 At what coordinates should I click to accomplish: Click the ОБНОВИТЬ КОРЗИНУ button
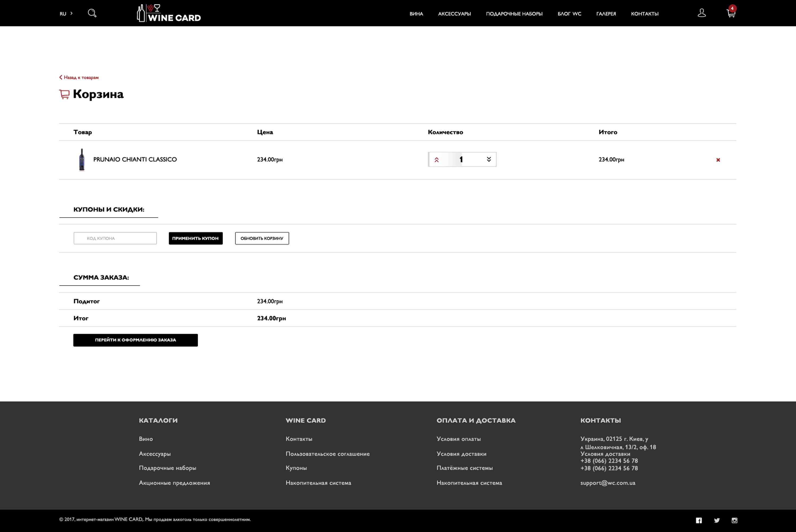tap(262, 238)
